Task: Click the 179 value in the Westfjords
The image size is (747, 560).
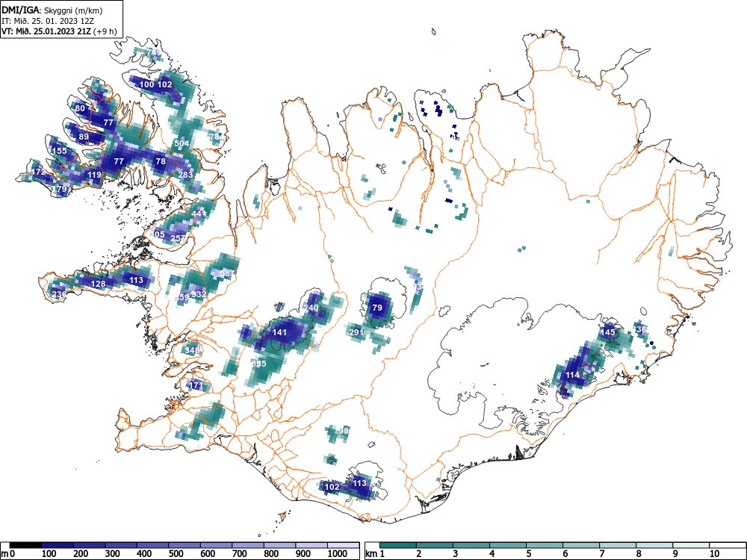Action: 61,189
